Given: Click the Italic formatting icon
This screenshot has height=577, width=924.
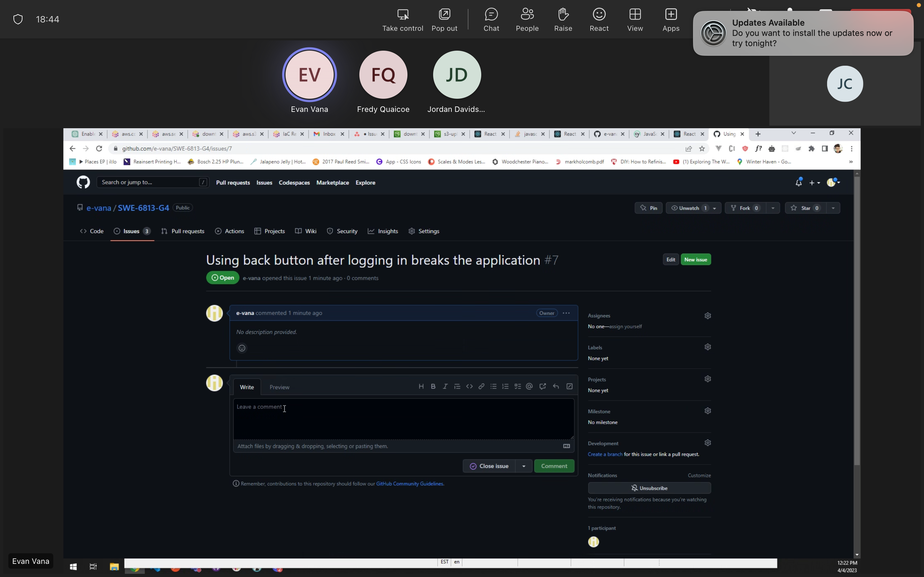Looking at the screenshot, I should click(x=445, y=387).
